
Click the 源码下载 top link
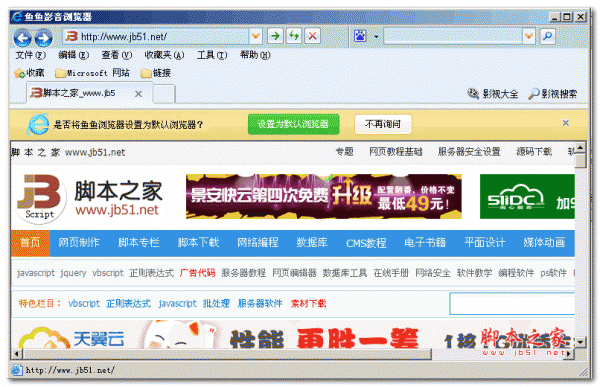(534, 152)
